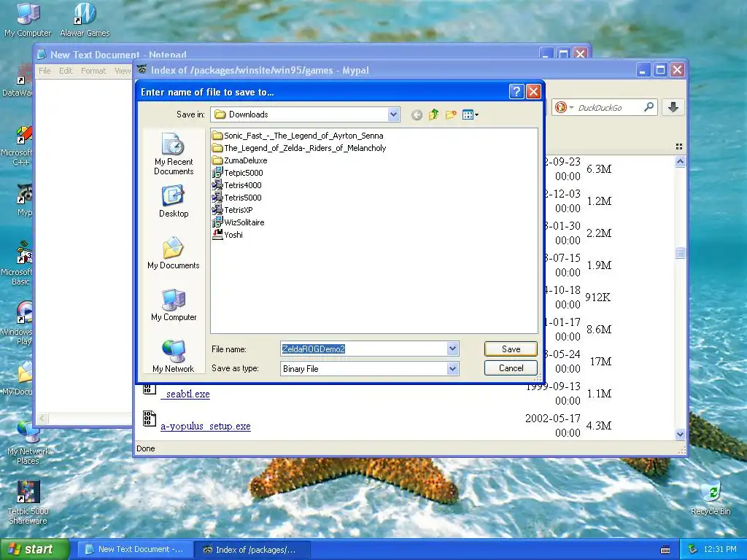This screenshot has height=560, width=747.
Task: Select the Tetris5000 file
Action: click(x=237, y=198)
